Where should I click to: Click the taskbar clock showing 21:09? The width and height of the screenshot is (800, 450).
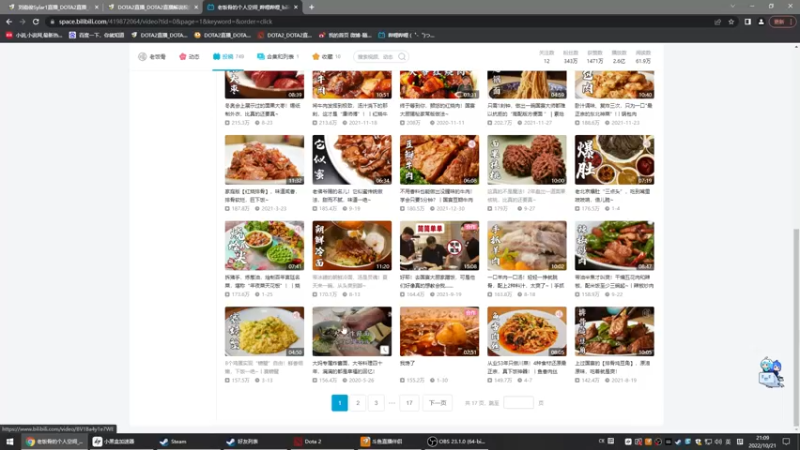762,441
